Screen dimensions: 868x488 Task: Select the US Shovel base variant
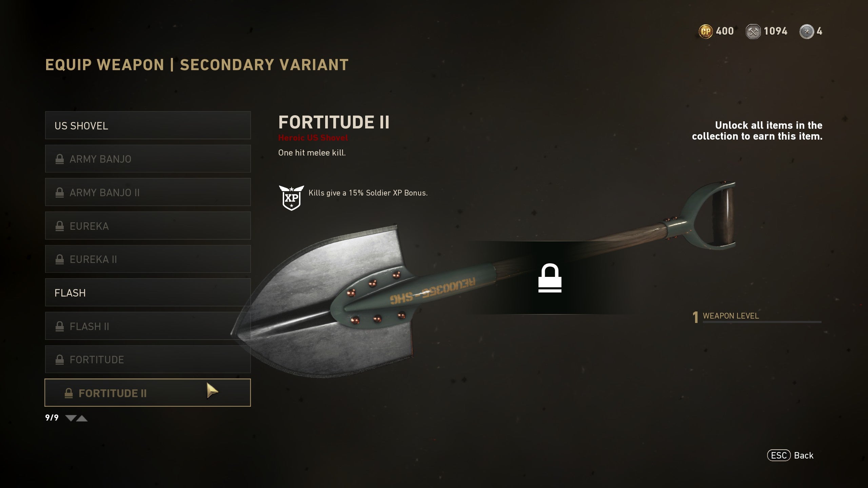click(148, 125)
